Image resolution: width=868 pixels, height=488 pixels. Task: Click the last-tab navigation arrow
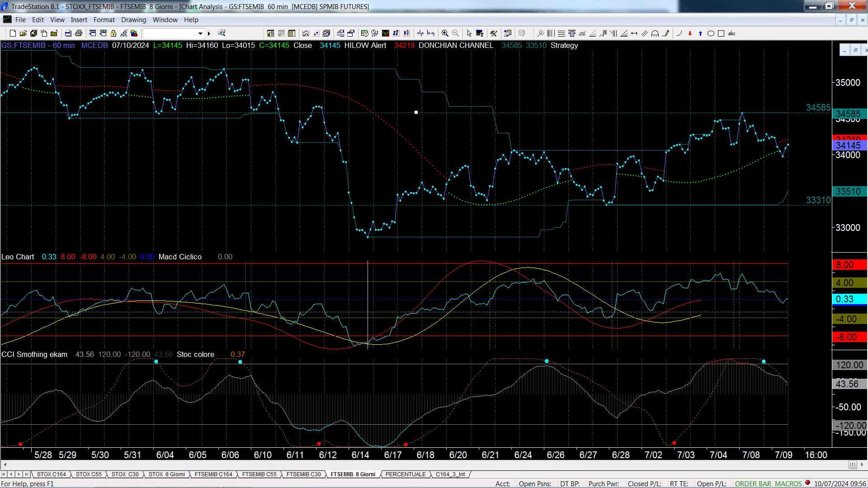[26, 474]
